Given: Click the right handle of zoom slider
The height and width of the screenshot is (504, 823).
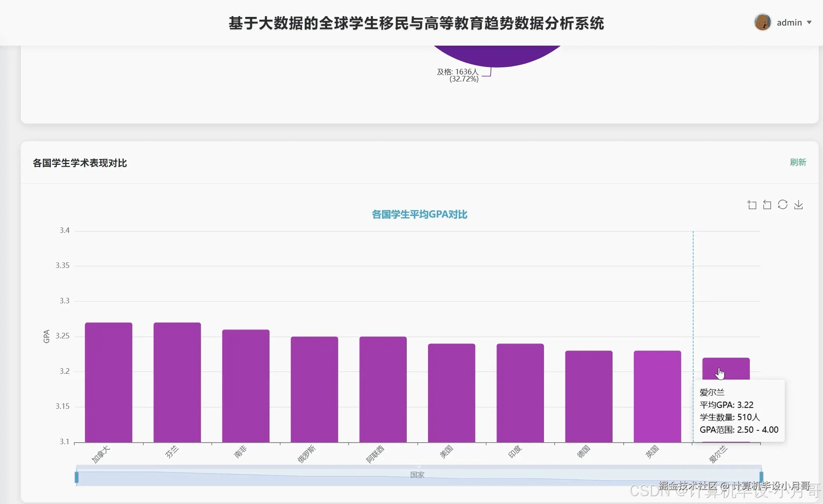Looking at the screenshot, I should (761, 477).
